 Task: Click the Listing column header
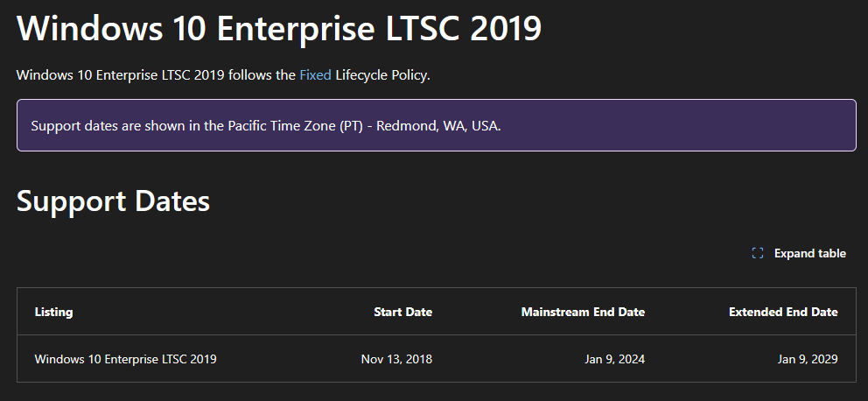pos(53,312)
